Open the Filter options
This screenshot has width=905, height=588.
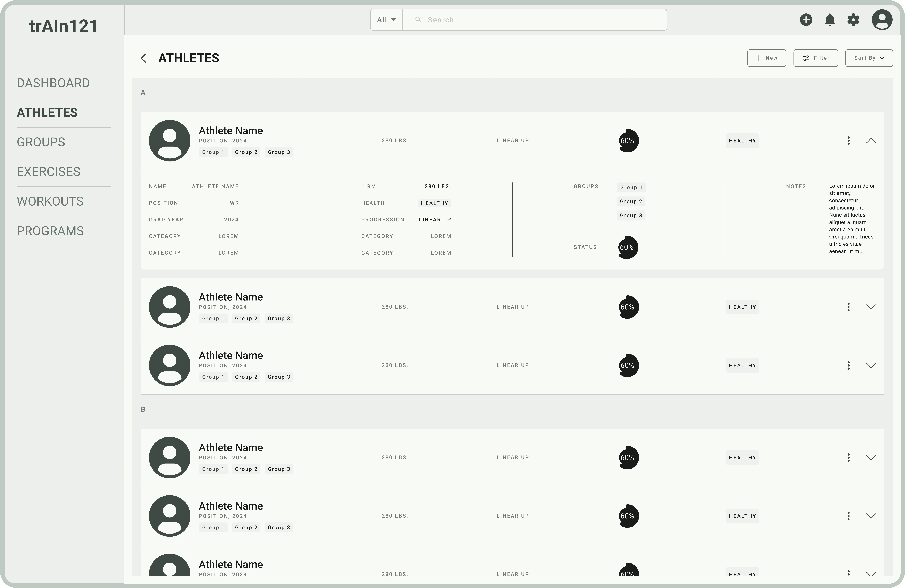coord(816,58)
